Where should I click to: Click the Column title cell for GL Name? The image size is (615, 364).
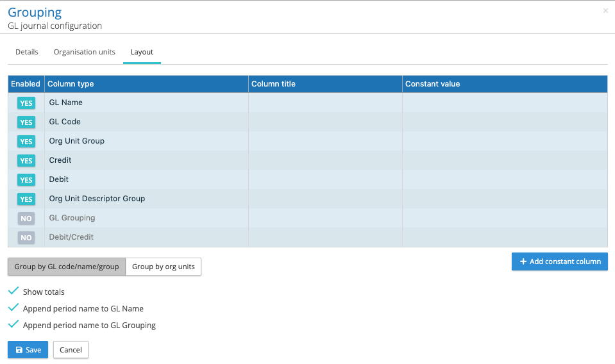[324, 103]
